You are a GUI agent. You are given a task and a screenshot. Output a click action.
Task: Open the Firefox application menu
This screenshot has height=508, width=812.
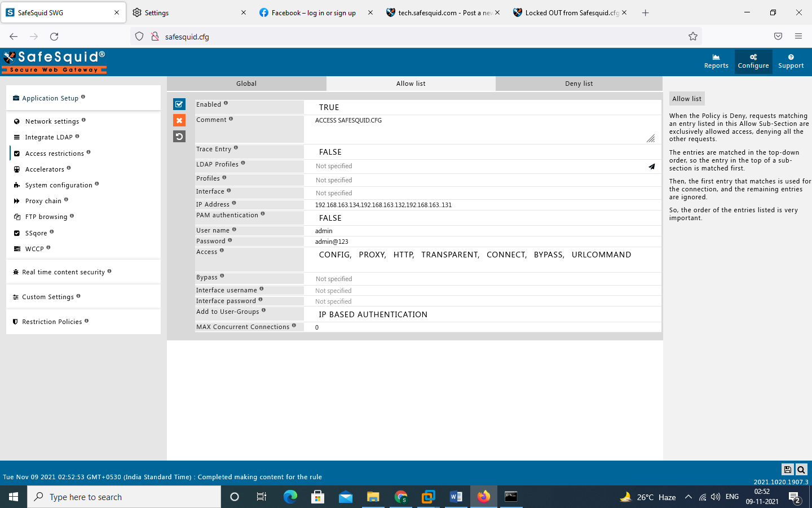[x=798, y=37]
